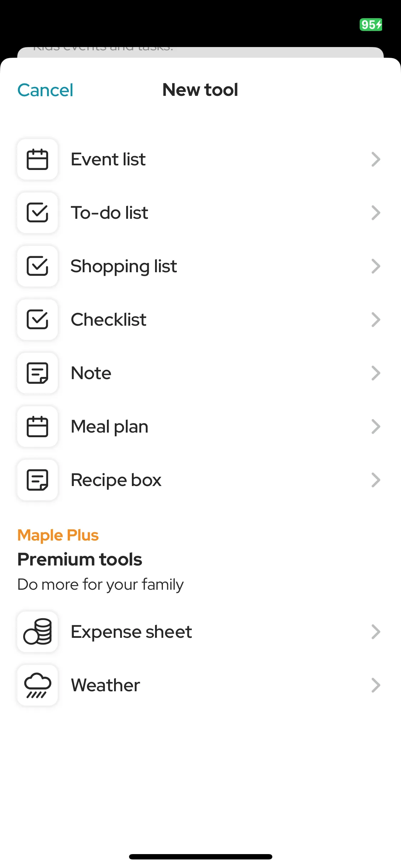Tap the Event list calendar icon
The width and height of the screenshot is (401, 868).
(37, 159)
